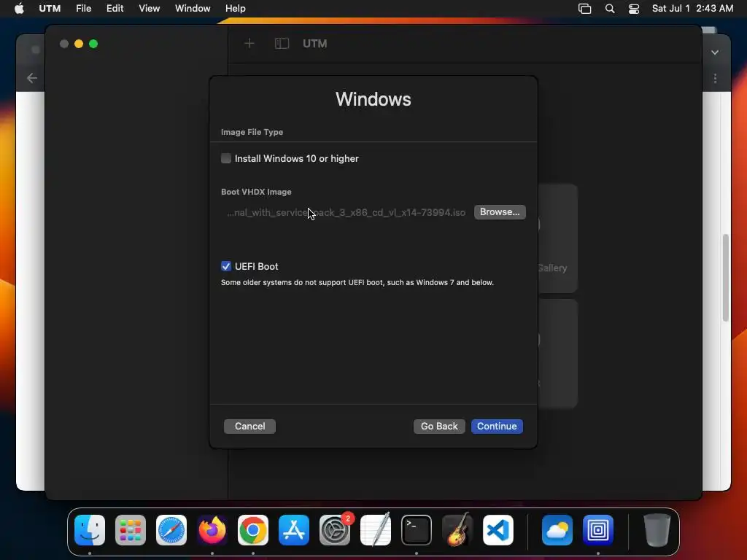The image size is (747, 560).
Task: Click the boot image file path field
Action: point(347,212)
